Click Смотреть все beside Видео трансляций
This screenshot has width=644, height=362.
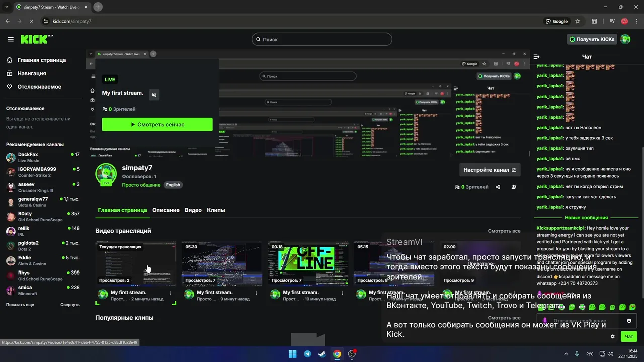tap(504, 231)
